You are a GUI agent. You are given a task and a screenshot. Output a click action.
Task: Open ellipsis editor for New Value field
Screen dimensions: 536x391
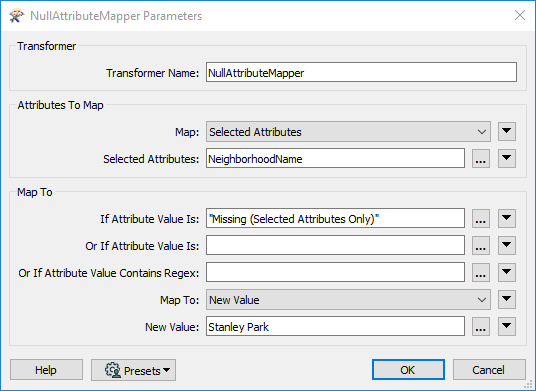pos(481,326)
